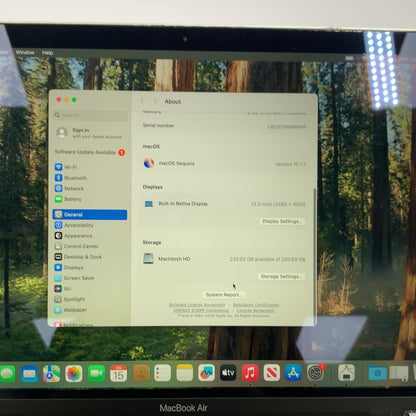Open the System Report button

click(x=224, y=295)
